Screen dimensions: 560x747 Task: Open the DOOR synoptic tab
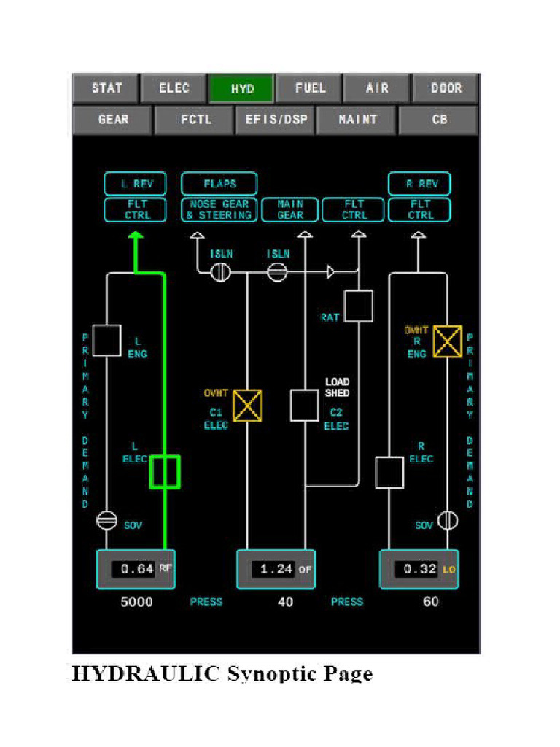point(446,88)
